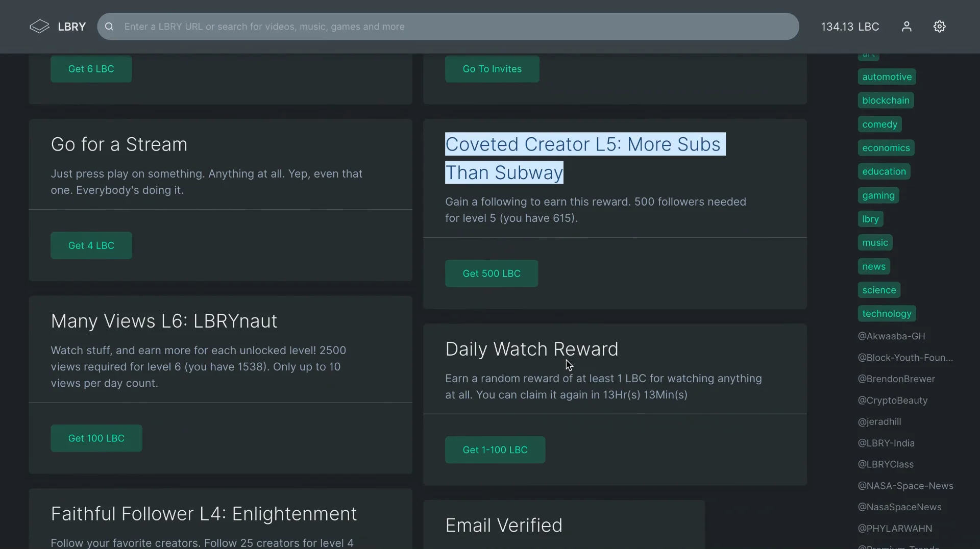Image resolution: width=980 pixels, height=549 pixels.
Task: Select the lbry tag
Action: [x=871, y=219]
